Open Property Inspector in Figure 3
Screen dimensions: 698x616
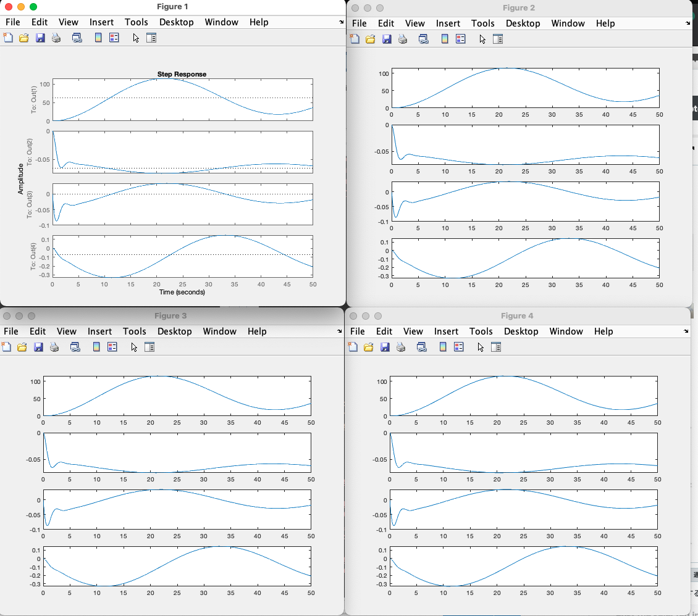tap(149, 347)
